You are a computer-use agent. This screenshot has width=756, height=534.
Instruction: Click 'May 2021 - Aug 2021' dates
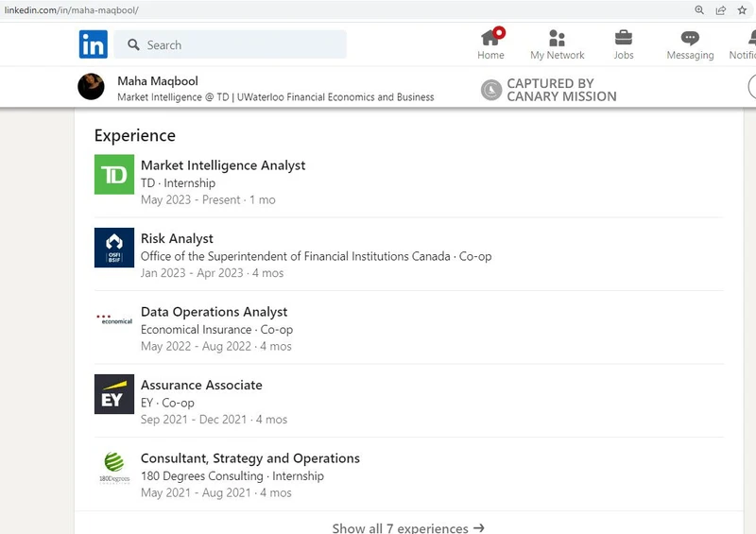pyautogui.click(x=196, y=493)
